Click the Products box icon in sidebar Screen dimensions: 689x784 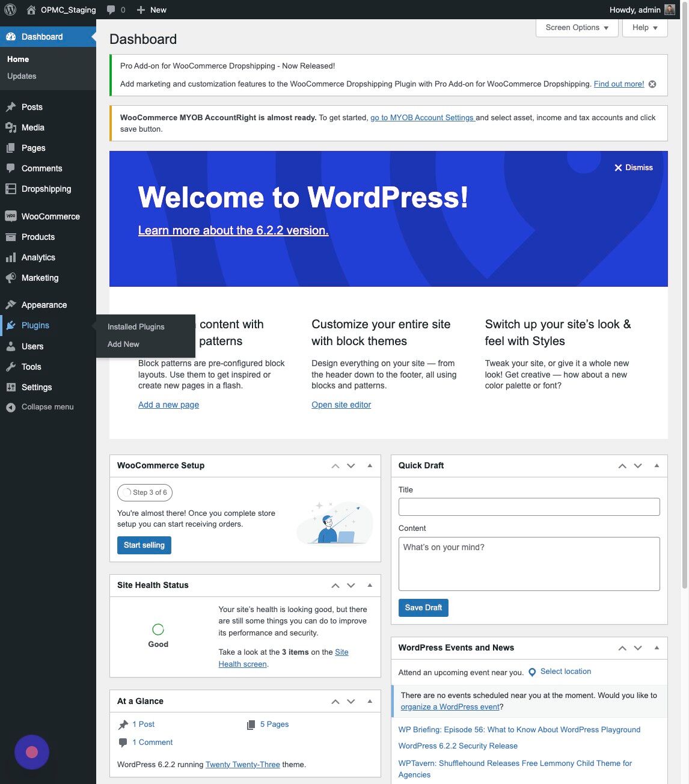click(11, 237)
